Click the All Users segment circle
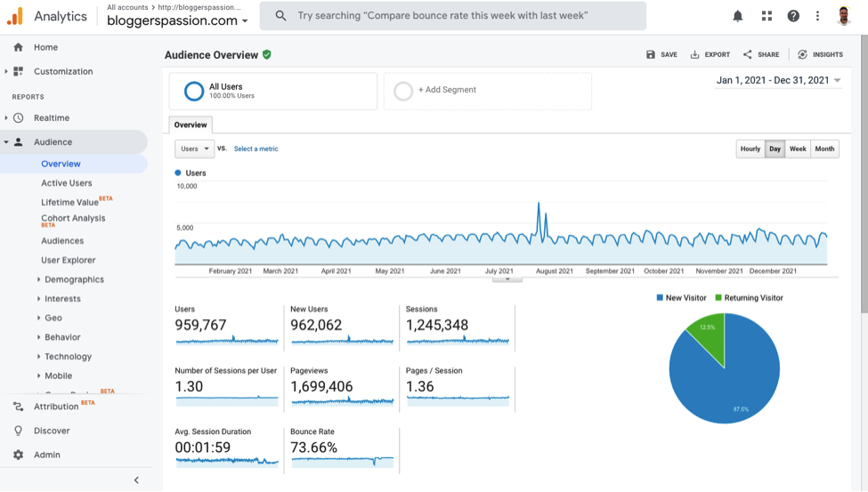Viewport: 868px width, 492px height. tap(194, 92)
